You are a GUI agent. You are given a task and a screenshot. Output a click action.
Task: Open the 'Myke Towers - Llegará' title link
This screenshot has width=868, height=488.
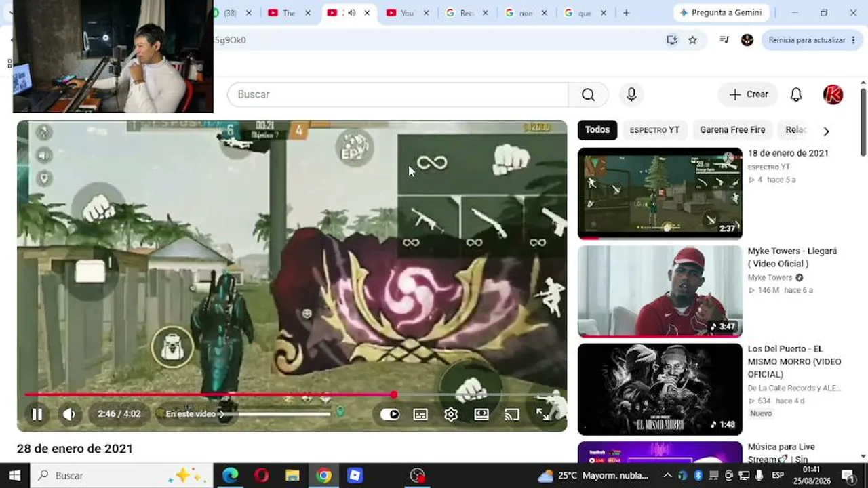click(792, 258)
